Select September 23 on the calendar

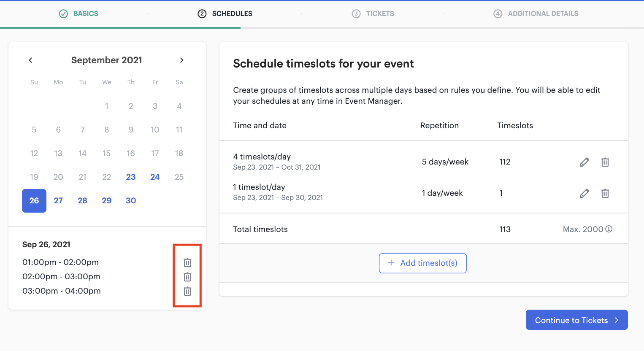(131, 177)
